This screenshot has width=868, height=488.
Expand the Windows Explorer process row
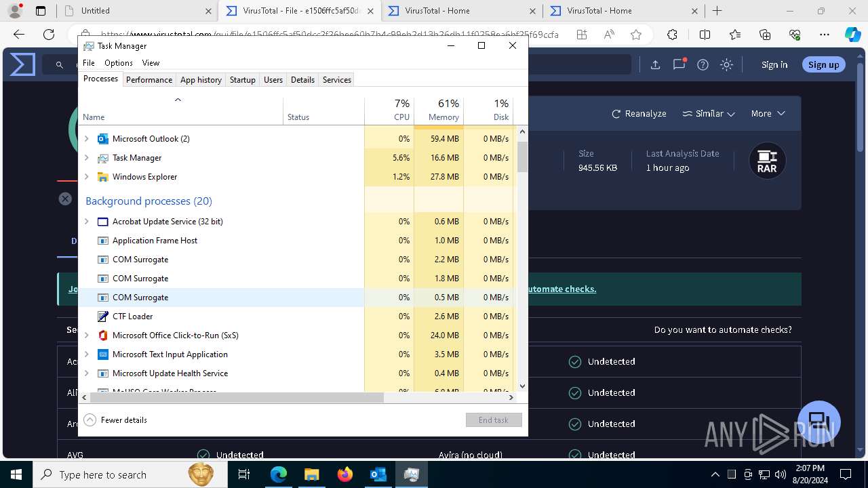tap(86, 177)
